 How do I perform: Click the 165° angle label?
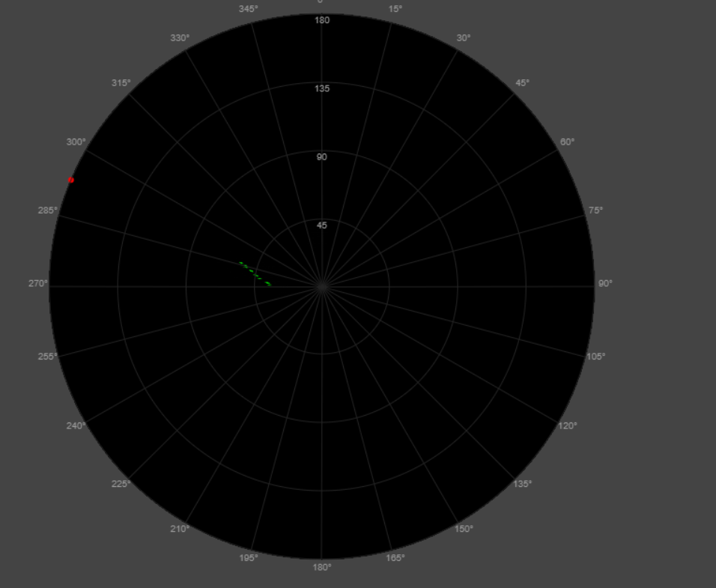[395, 558]
